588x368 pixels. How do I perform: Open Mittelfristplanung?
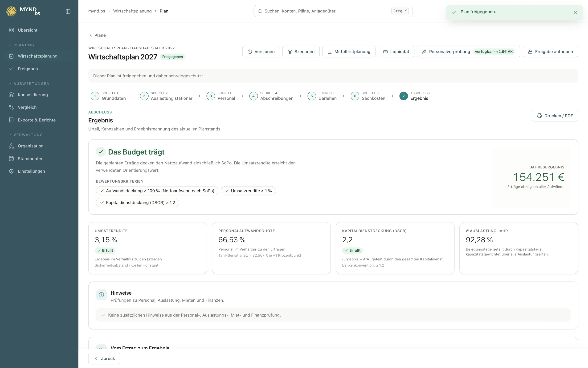click(349, 52)
